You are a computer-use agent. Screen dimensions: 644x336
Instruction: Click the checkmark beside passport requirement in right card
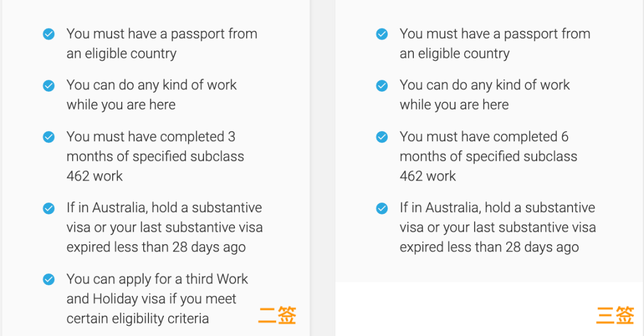click(382, 35)
